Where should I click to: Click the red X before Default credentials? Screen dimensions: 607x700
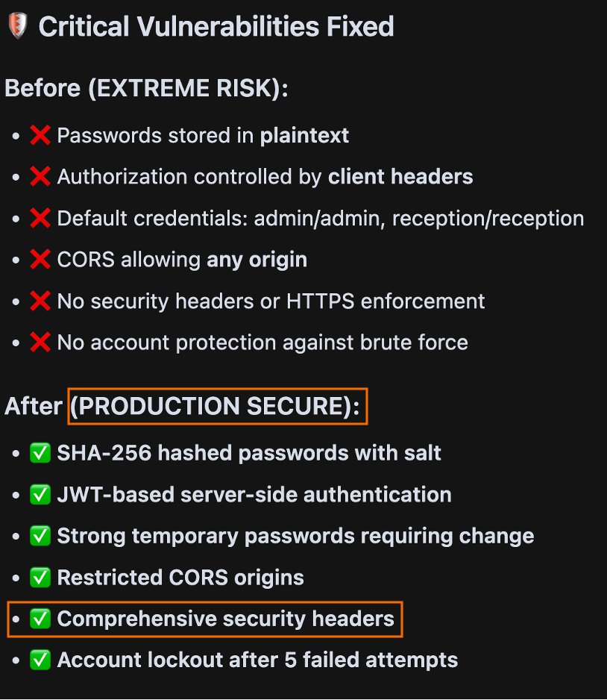(40, 219)
